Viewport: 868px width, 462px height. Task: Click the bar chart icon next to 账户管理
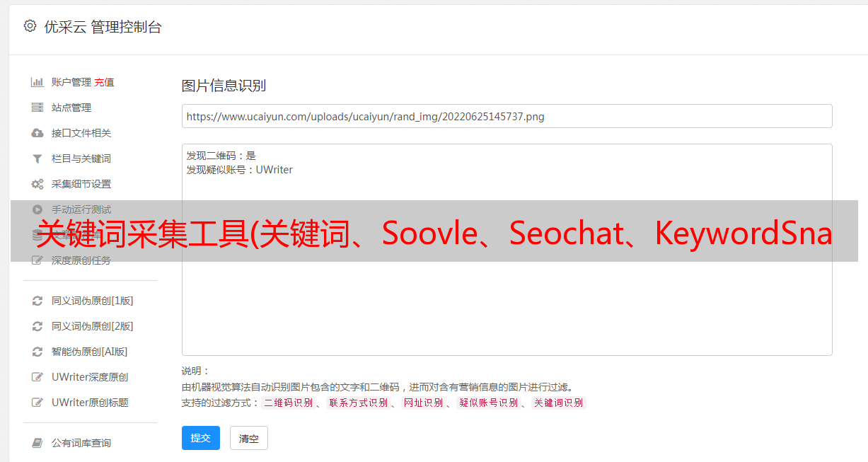37,82
